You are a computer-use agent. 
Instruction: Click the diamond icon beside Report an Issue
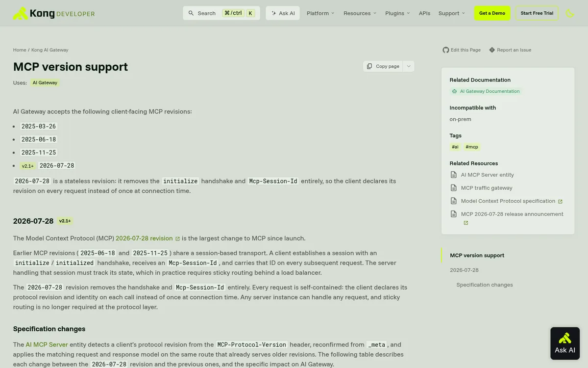pyautogui.click(x=492, y=50)
